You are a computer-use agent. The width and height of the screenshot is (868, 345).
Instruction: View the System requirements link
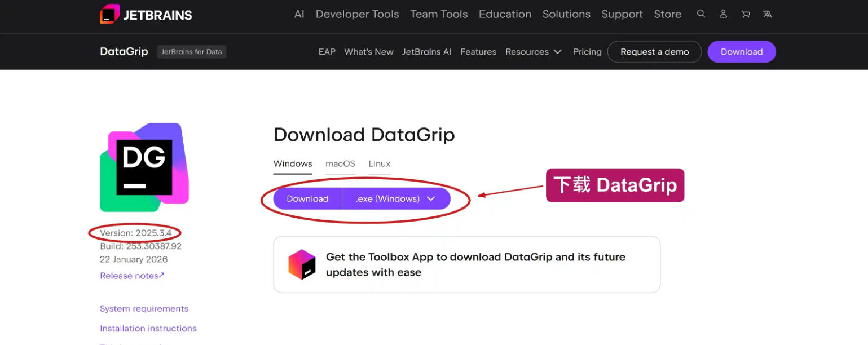(x=144, y=308)
